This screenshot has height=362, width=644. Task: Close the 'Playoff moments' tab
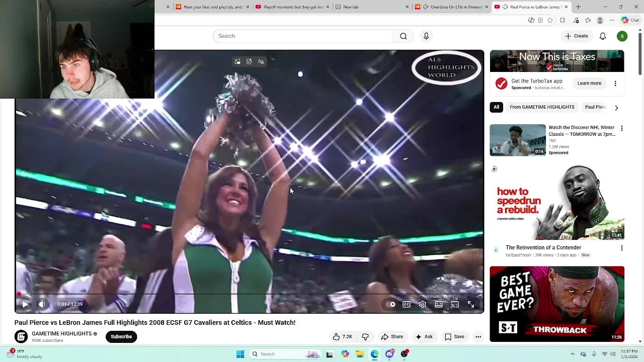[x=328, y=7]
